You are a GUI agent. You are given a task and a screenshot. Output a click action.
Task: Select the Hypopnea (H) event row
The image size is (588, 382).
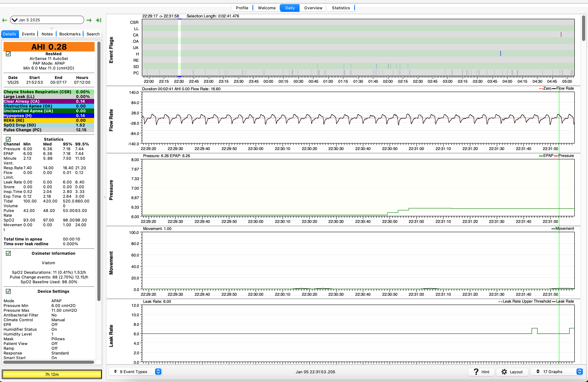[49, 116]
